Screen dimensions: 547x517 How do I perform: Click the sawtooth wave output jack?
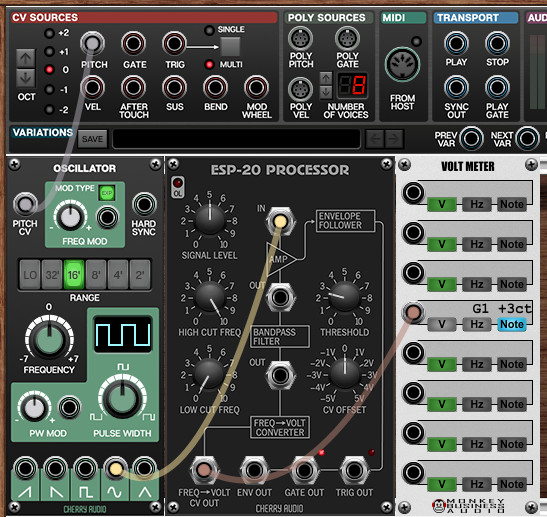click(x=25, y=469)
